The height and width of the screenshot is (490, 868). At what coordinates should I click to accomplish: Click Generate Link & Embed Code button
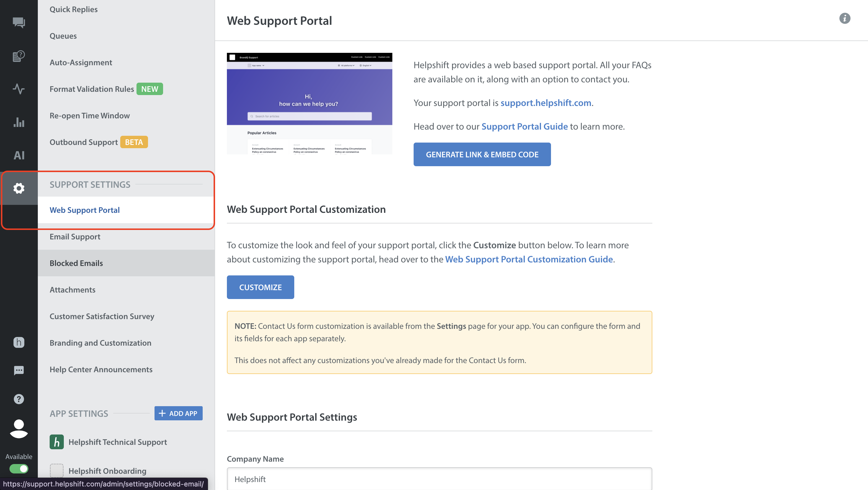482,155
